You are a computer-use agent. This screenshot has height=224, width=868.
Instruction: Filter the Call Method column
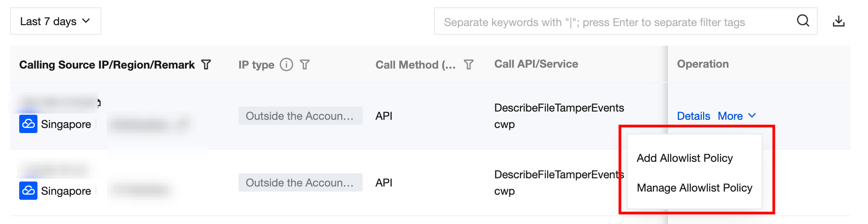[468, 64]
